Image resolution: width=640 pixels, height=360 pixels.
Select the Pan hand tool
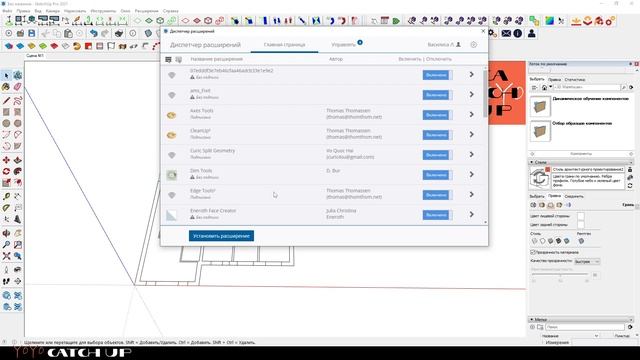(x=18, y=233)
